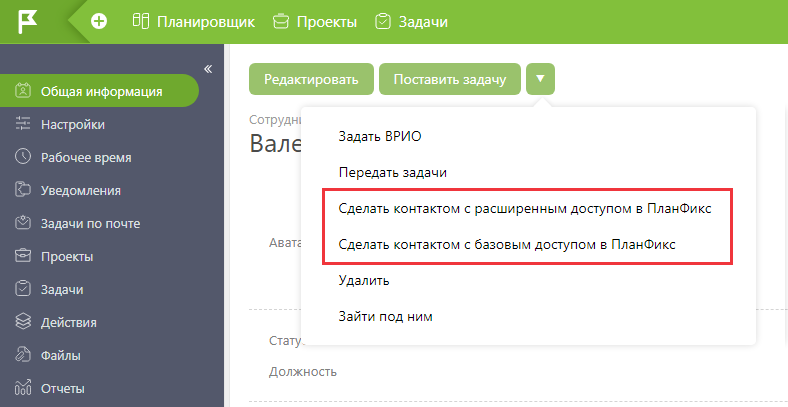Click the sidebar Задачи clipboard icon

coord(23,289)
